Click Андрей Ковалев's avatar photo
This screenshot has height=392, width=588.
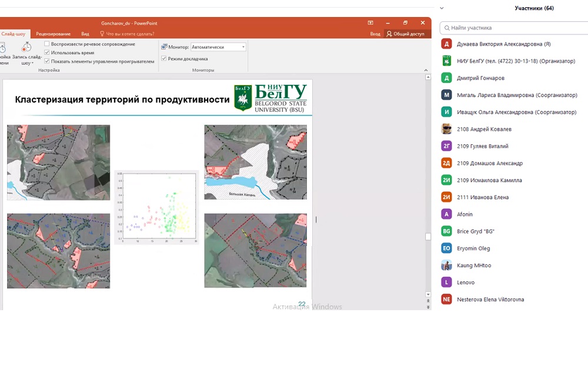[446, 129]
